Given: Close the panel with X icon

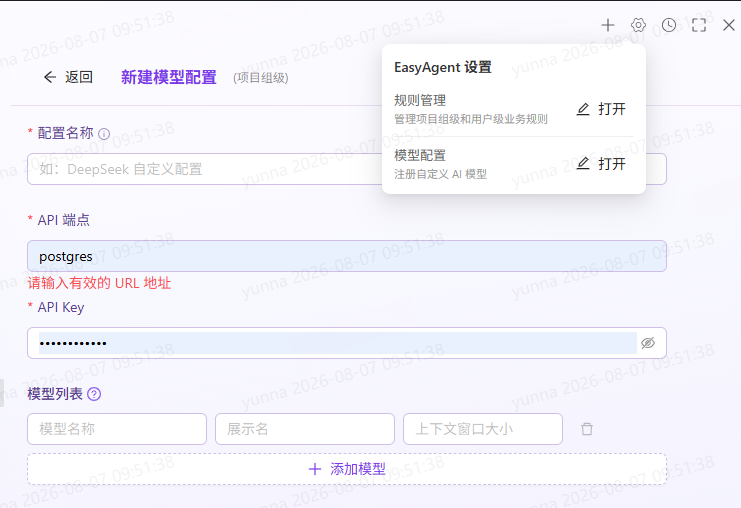Looking at the screenshot, I should tap(729, 25).
